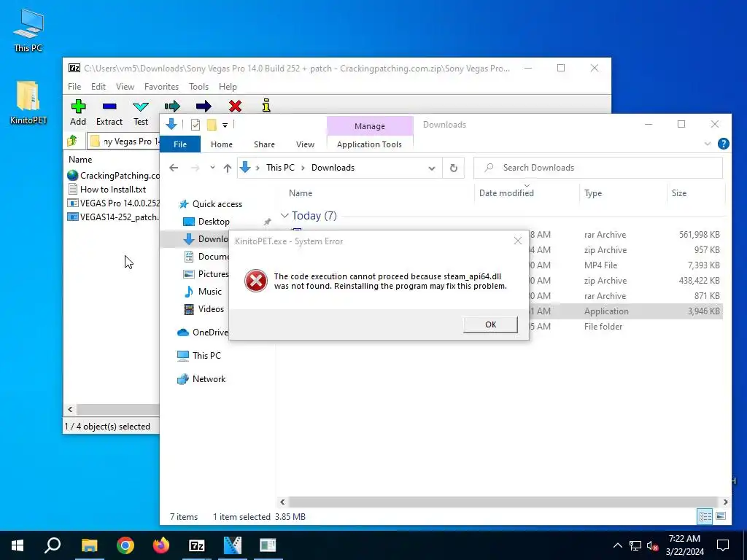Open 7-Zip Help menu
The height and width of the screenshot is (560, 747).
(228, 87)
